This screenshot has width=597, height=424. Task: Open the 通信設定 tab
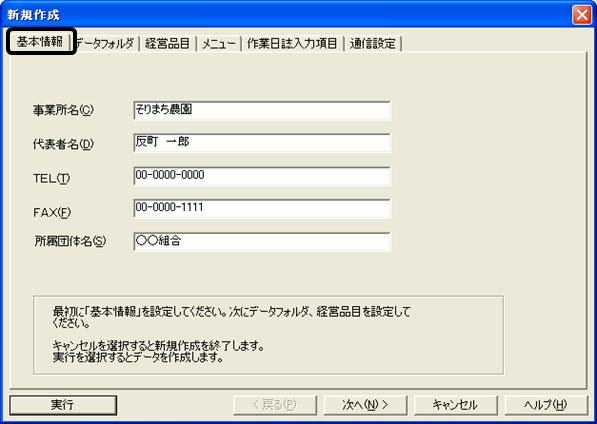(373, 43)
